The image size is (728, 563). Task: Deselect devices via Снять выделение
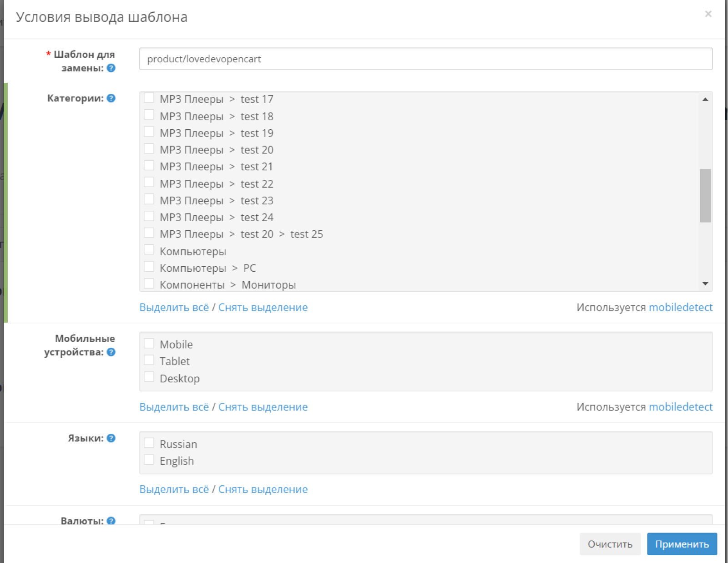click(263, 407)
